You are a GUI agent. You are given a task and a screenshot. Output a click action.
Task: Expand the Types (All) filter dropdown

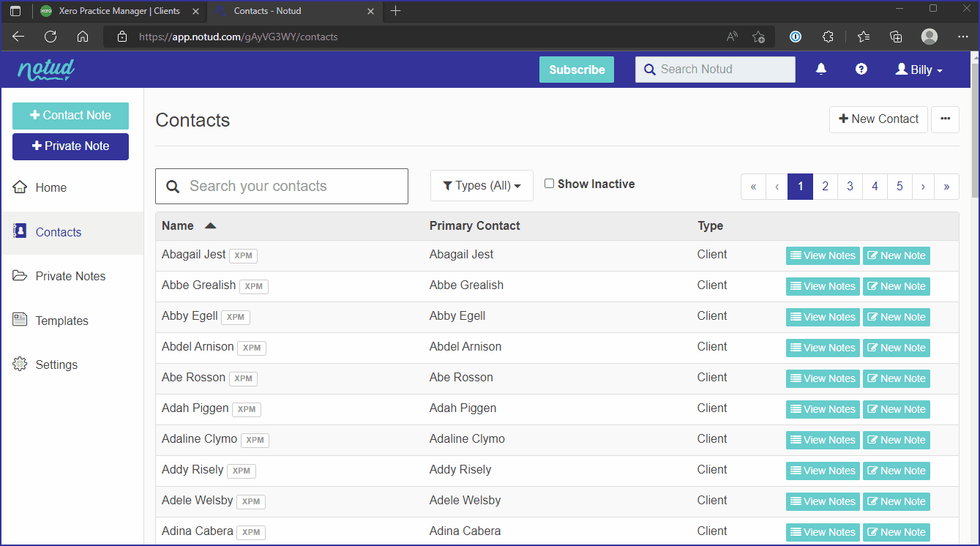[x=482, y=186]
